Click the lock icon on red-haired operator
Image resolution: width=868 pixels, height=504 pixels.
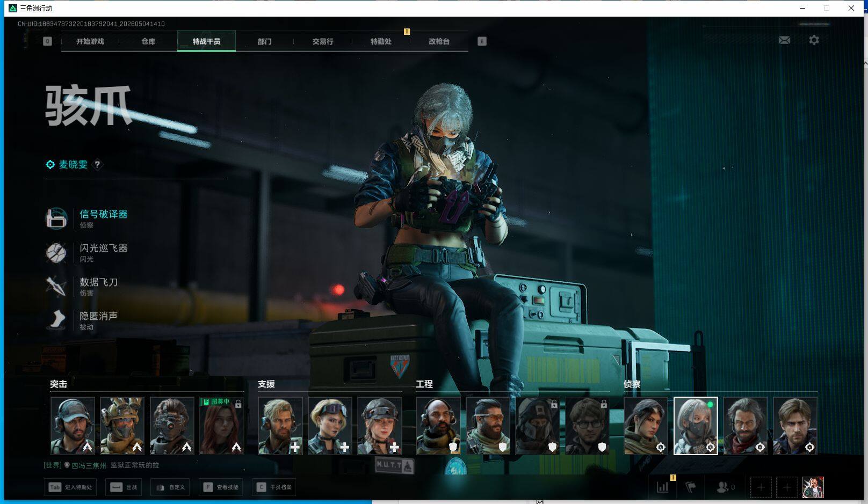coord(238,404)
